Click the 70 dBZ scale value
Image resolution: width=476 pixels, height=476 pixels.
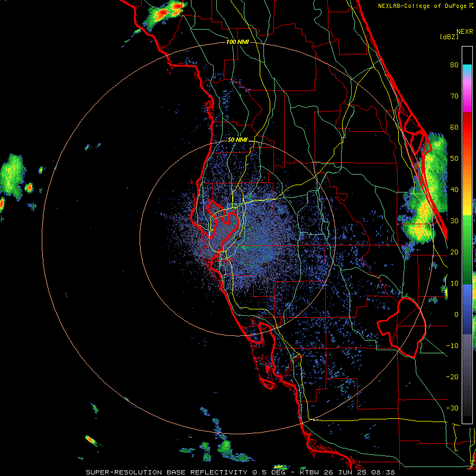tap(454, 96)
